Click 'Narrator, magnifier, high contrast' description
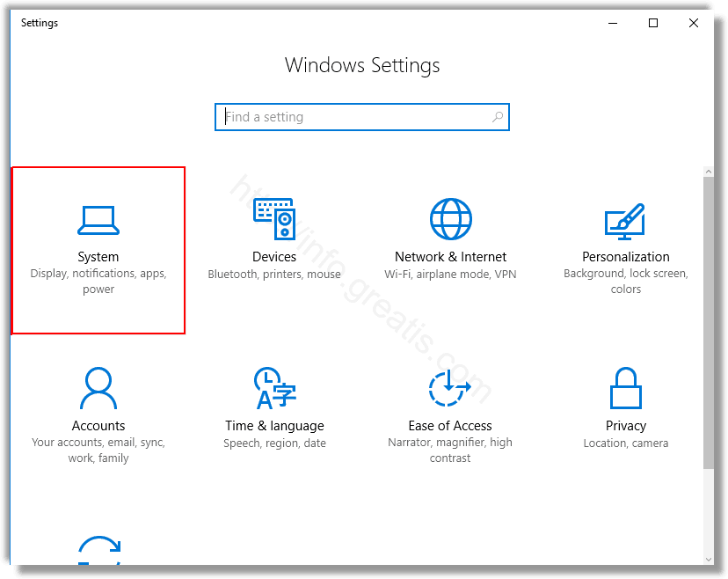Viewport: 728px width, 579px height. coord(450,451)
